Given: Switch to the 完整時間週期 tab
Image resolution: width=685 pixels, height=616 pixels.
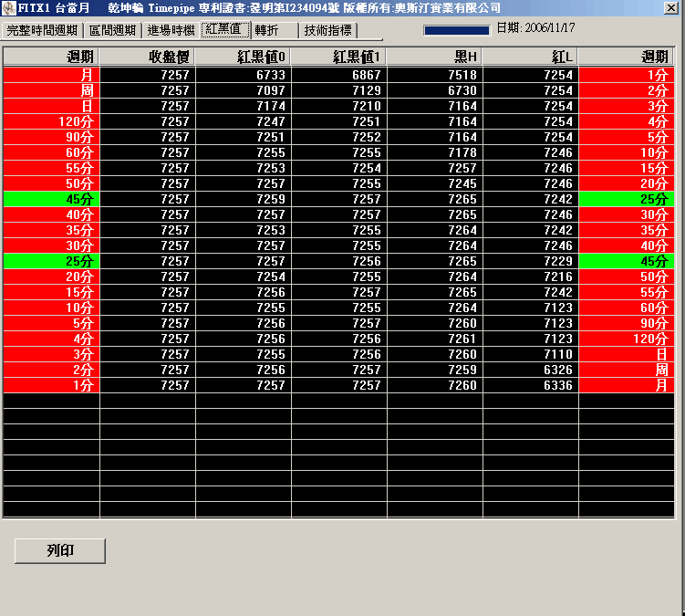Looking at the screenshot, I should (x=42, y=30).
